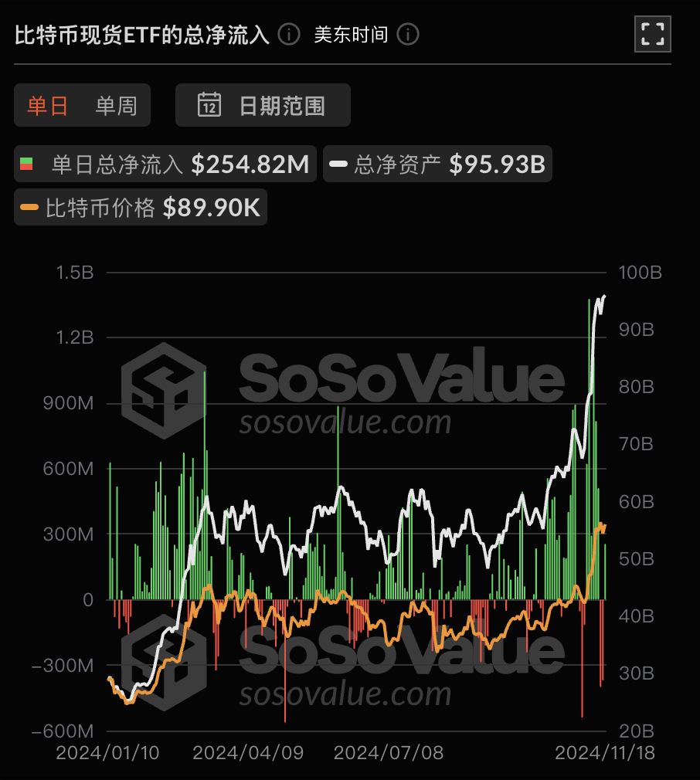Click the −300M left axis label

(62, 665)
